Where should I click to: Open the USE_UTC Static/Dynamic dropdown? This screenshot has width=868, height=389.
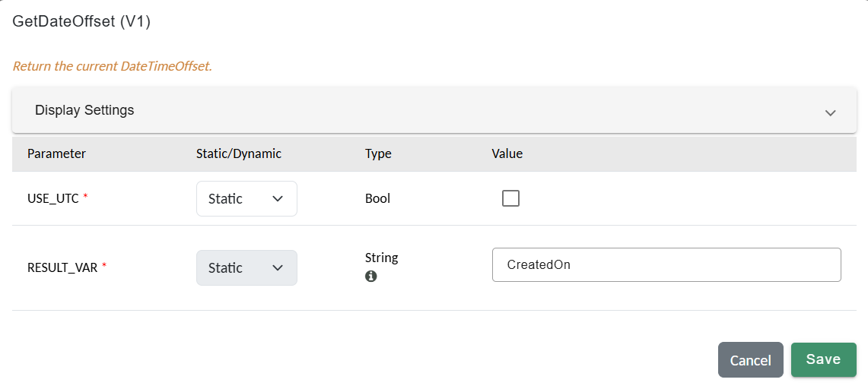tap(246, 198)
